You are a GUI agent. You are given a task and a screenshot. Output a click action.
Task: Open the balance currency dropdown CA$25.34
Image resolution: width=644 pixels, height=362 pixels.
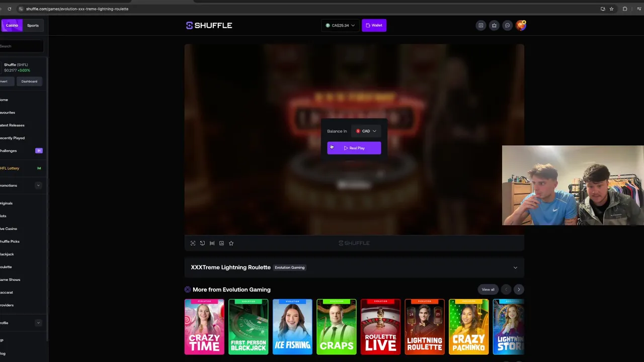(x=341, y=25)
